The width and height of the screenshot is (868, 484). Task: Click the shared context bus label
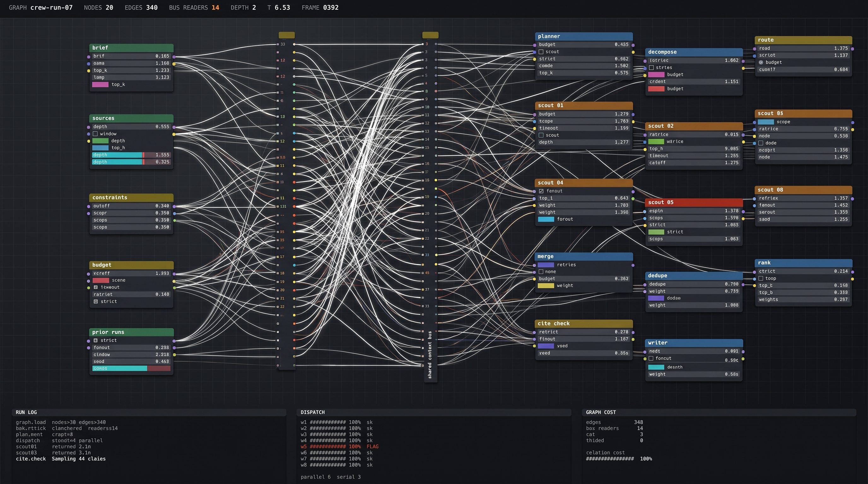click(430, 354)
